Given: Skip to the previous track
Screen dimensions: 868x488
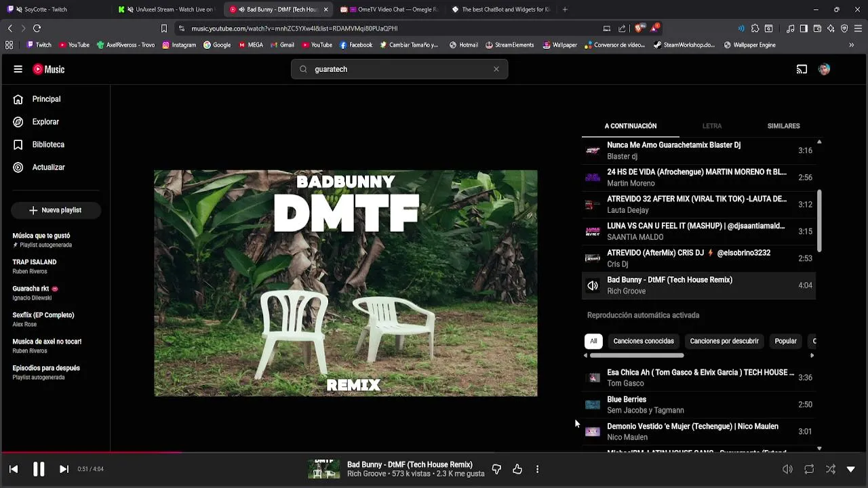Looking at the screenshot, I should point(14,469).
